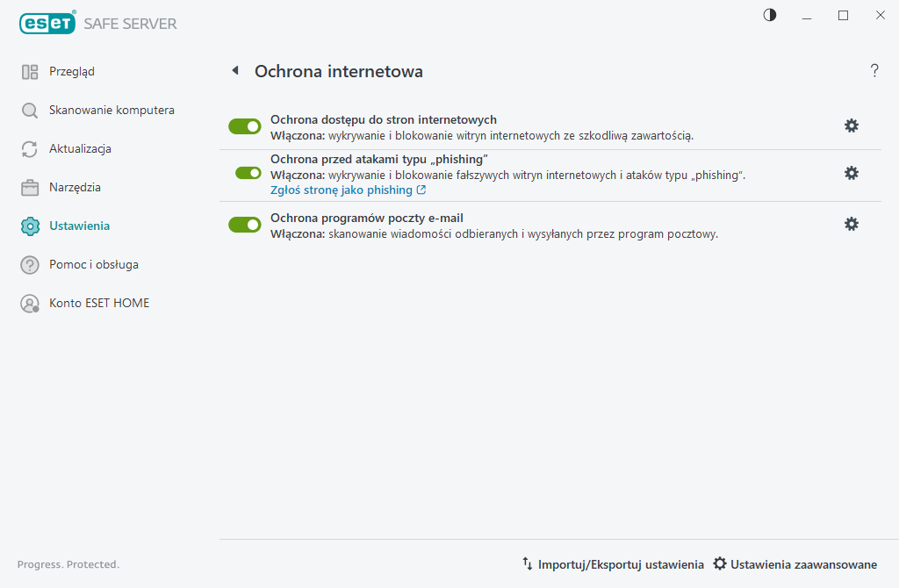Open Ustawienia zaawansowane
This screenshot has width=899, height=588.
(797, 564)
